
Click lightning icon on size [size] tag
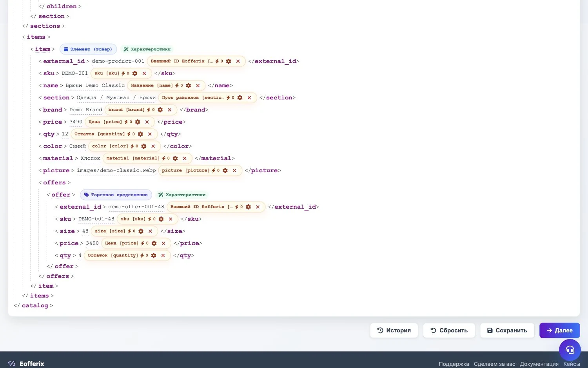[129, 231]
